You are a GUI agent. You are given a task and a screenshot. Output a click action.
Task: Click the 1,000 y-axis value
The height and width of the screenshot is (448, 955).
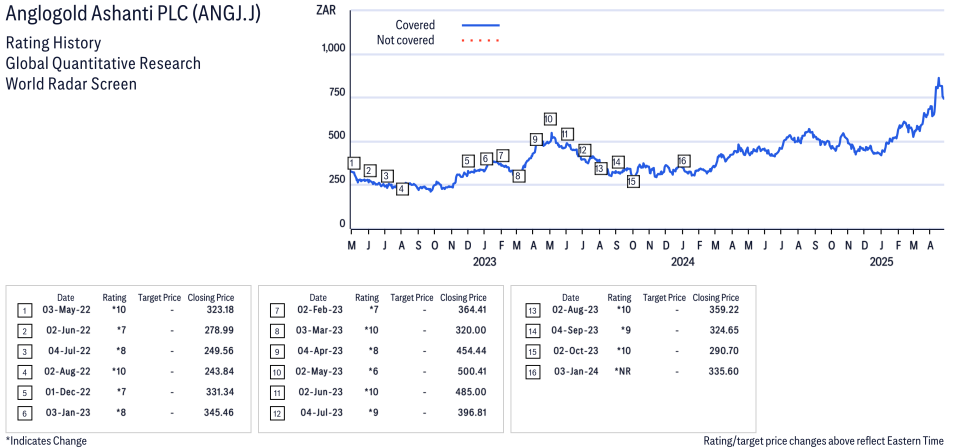(x=334, y=49)
